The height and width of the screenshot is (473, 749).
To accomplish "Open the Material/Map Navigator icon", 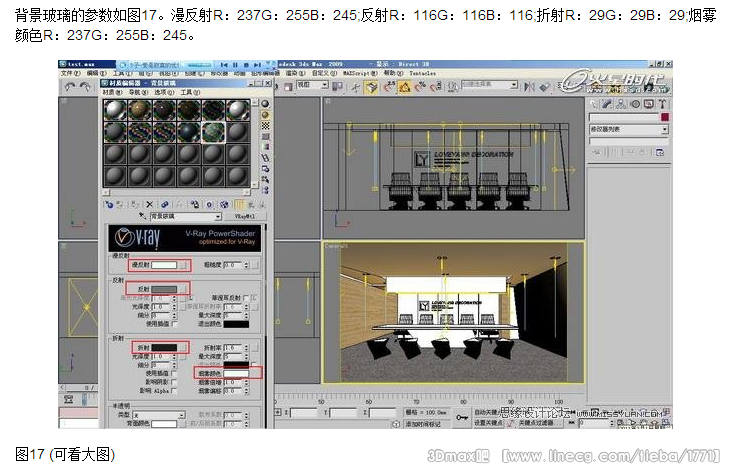I will [265, 190].
